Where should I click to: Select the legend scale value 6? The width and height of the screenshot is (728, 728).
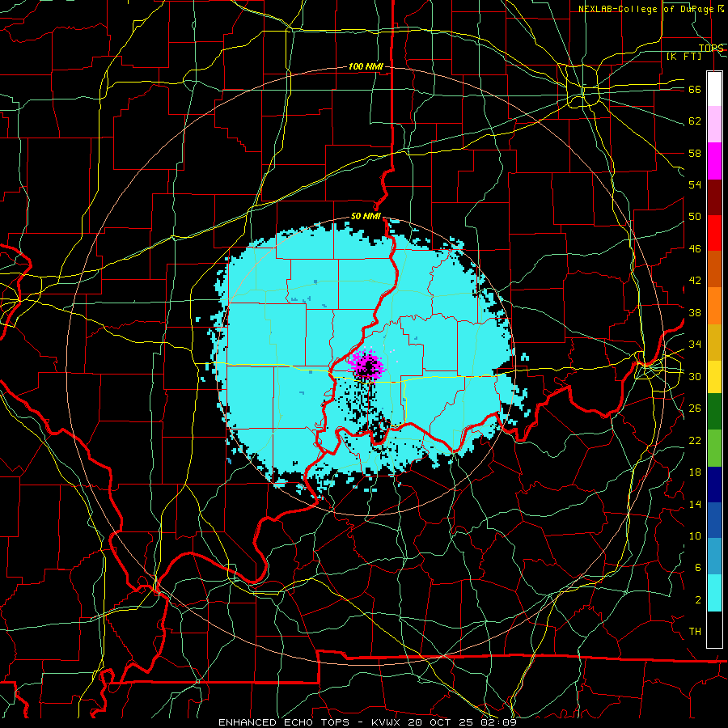pyautogui.click(x=697, y=568)
